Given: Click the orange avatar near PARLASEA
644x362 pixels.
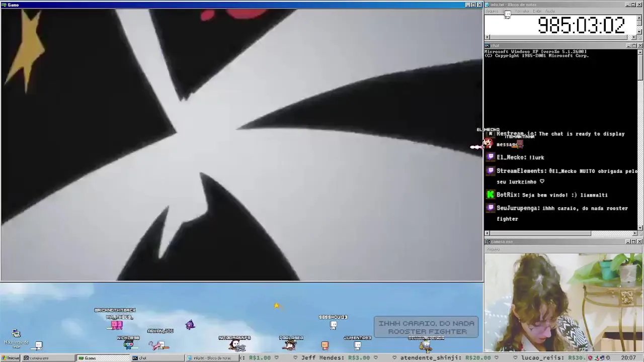Looking at the screenshot, I should (x=325, y=345).
